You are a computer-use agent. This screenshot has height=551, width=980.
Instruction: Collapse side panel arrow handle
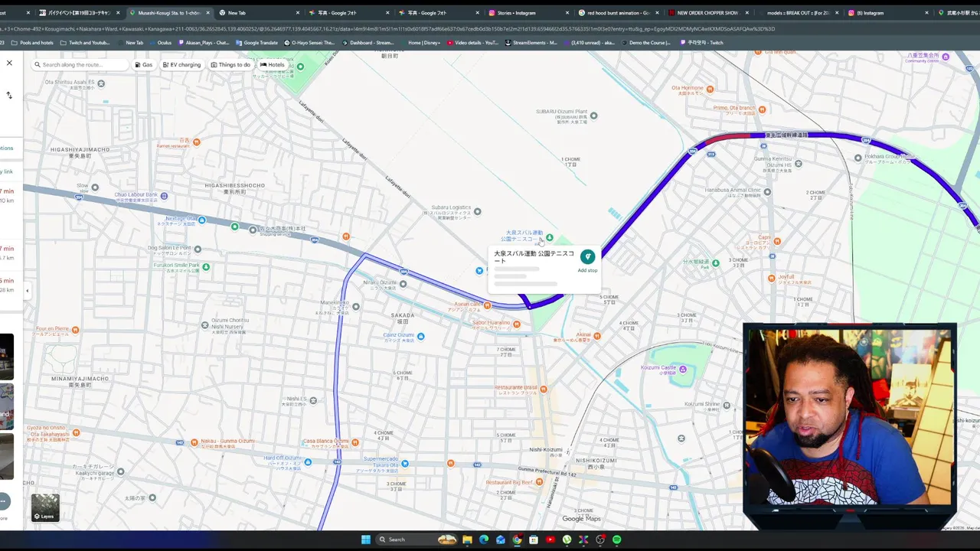point(28,291)
